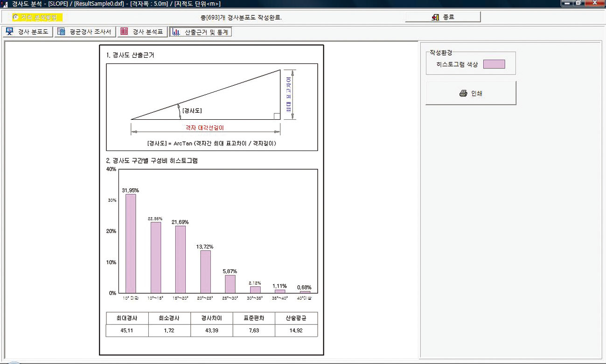
Task: Click the 21.69% histogram bar for 15°~20°
Action: point(181,259)
